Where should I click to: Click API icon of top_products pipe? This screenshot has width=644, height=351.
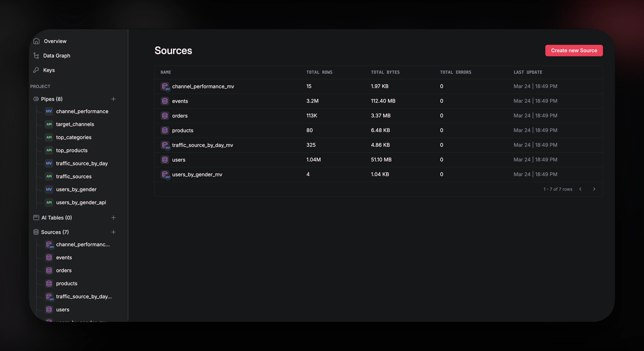click(49, 150)
